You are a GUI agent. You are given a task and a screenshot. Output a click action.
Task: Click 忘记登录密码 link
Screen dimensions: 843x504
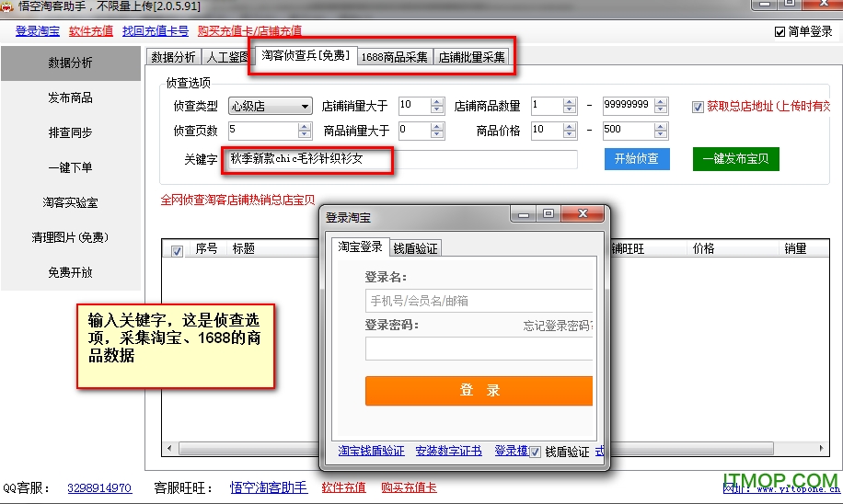tap(558, 326)
